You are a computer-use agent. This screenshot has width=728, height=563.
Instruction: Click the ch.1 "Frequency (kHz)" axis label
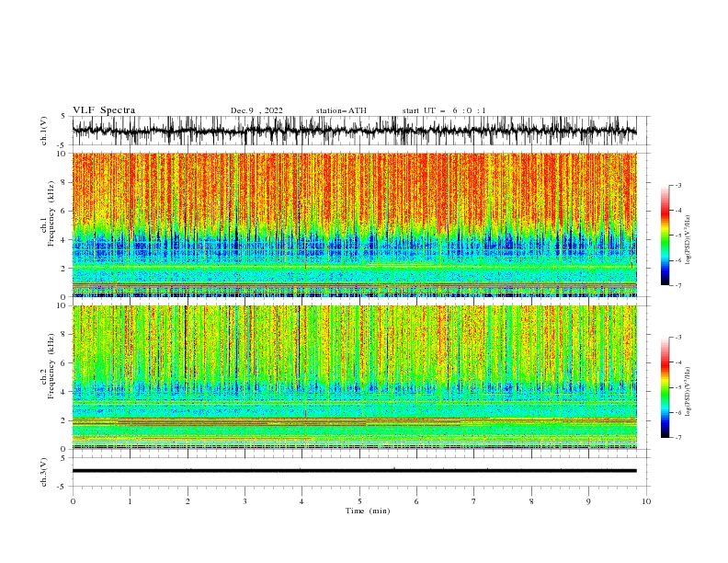coord(51,213)
